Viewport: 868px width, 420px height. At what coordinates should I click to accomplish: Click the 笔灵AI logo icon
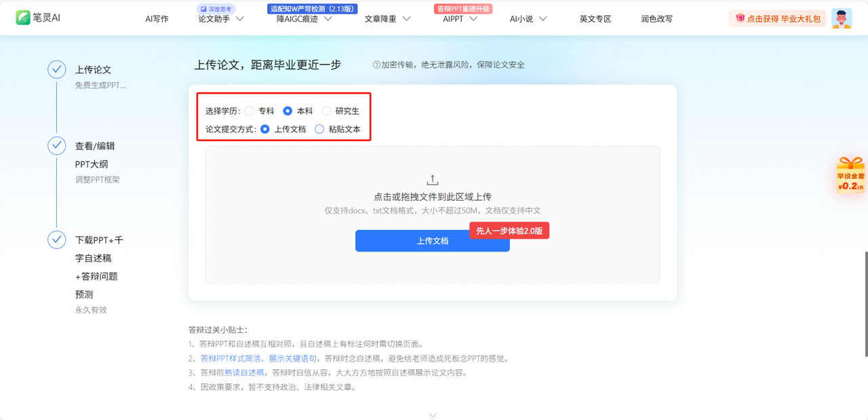coord(24,18)
